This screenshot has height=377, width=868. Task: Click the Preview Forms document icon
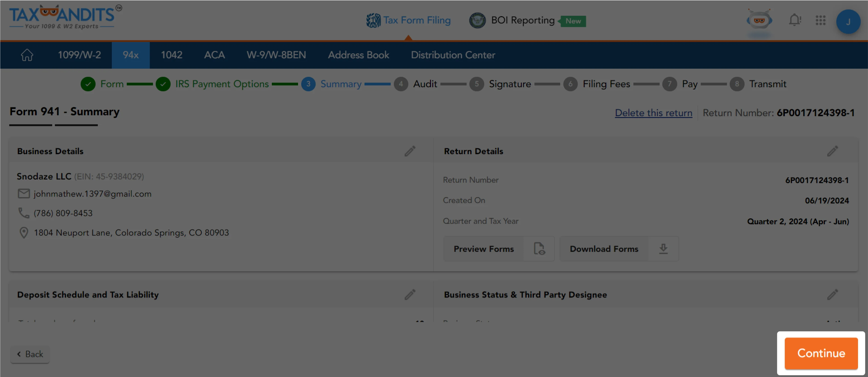539,249
